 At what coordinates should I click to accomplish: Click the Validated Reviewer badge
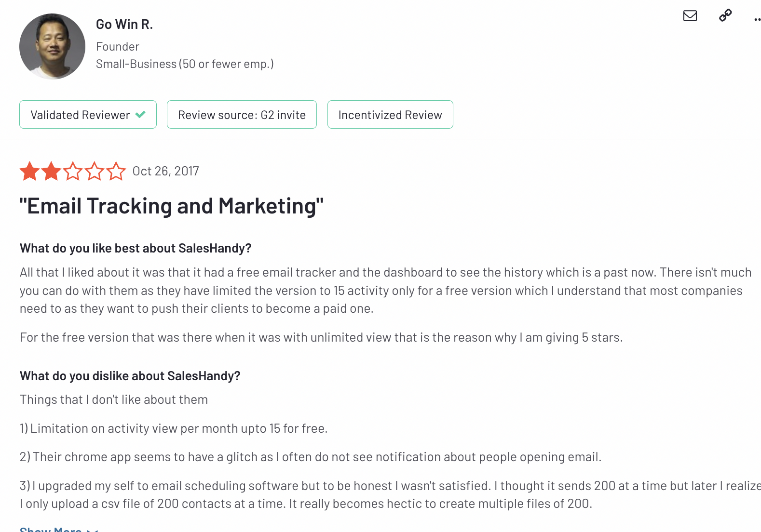81,115
